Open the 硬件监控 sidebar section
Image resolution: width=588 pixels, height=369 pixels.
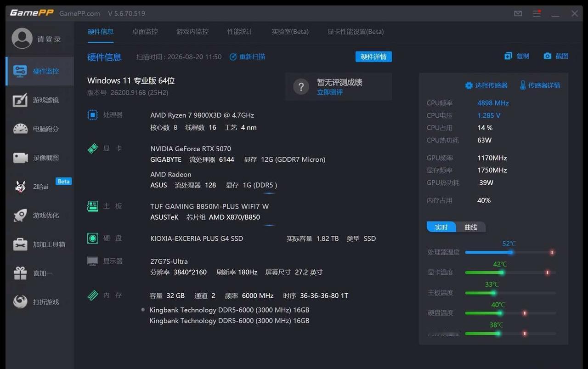[x=40, y=71]
